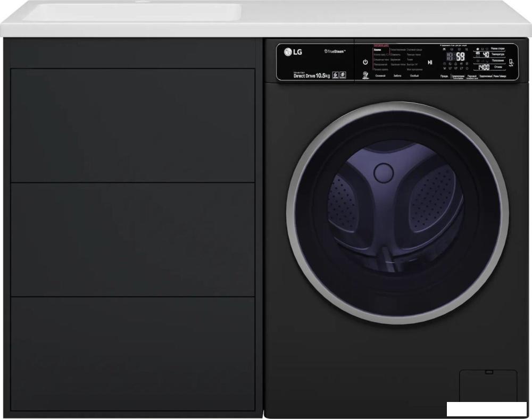Tap the Особый program category
The width and height of the screenshot is (532, 419).
click(414, 76)
